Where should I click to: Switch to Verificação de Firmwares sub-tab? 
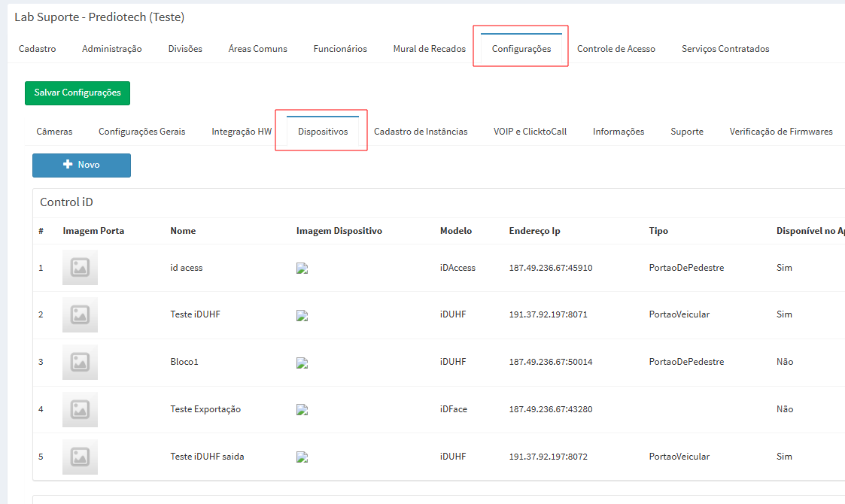pyautogui.click(x=780, y=132)
